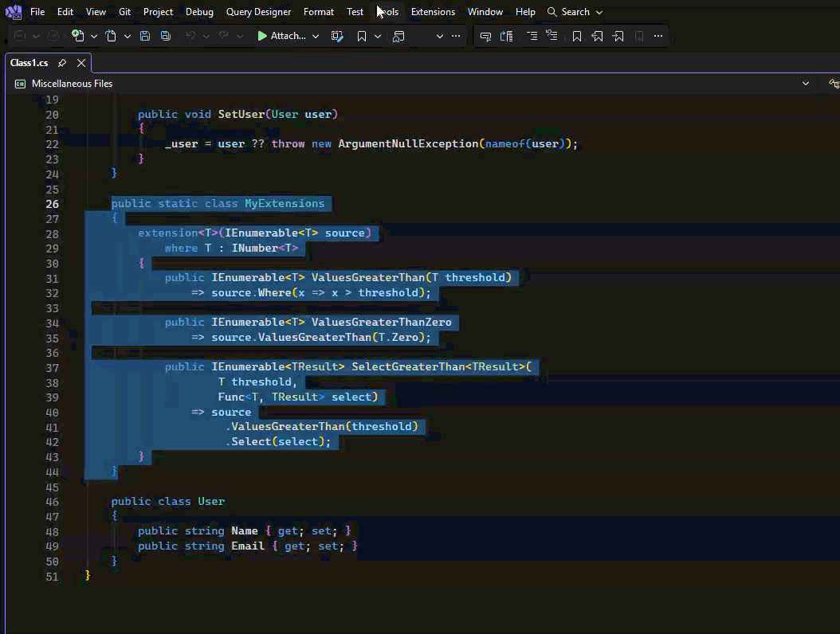Open the New Item dropdown arrow

pos(94,37)
